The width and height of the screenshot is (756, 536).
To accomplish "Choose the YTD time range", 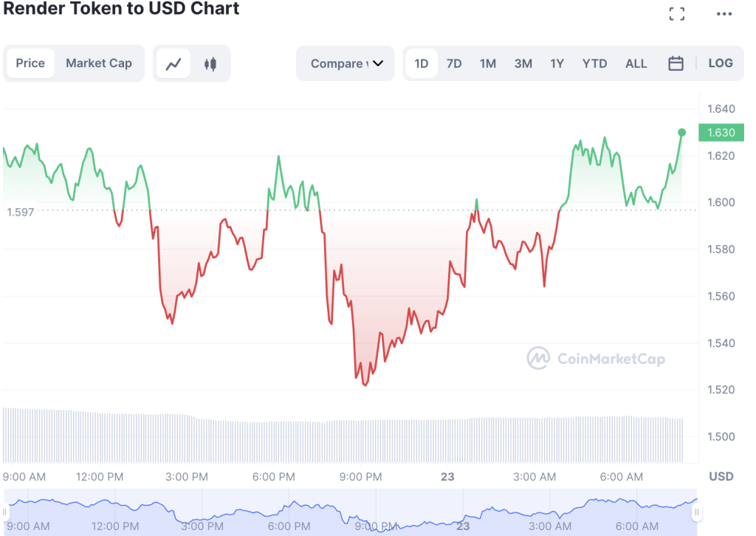I will click(x=594, y=63).
